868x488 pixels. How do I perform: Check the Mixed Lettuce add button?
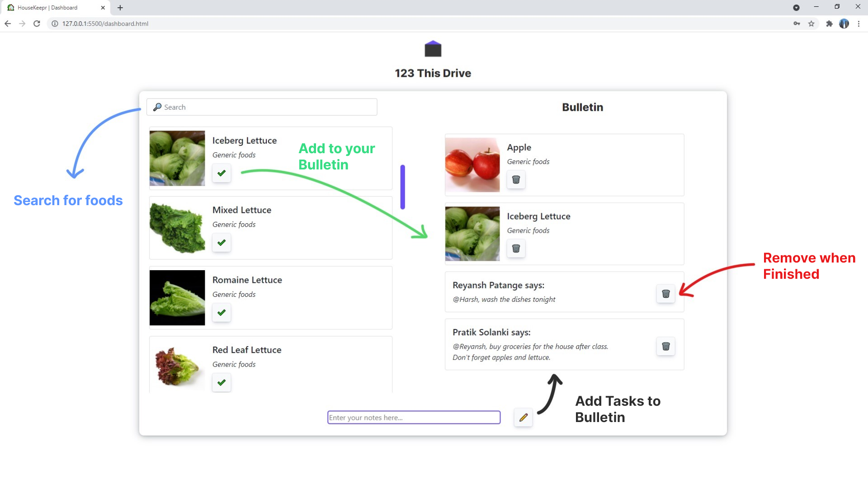[222, 243]
